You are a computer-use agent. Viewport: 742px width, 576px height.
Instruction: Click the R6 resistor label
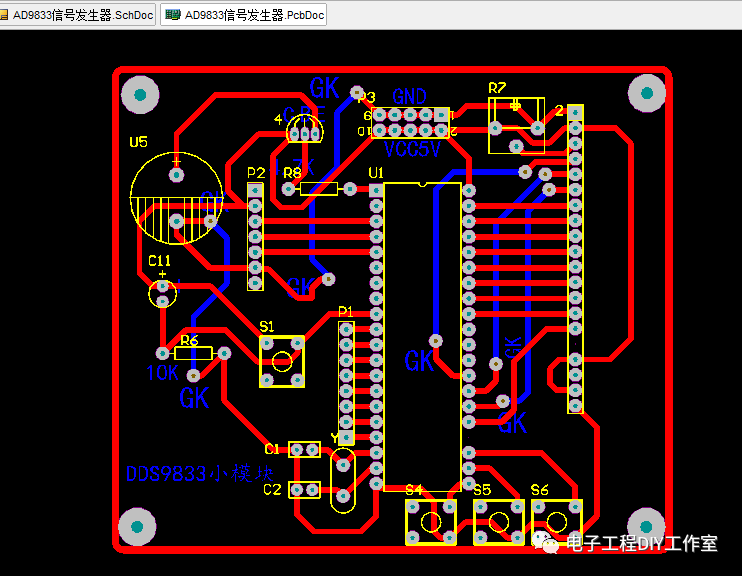pyautogui.click(x=189, y=340)
